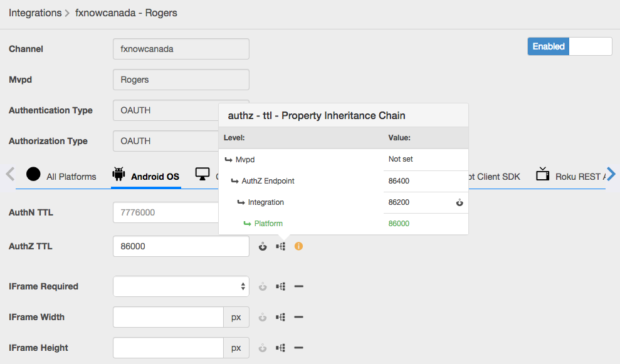Switch to the All Platforms tab
This screenshot has height=364, width=620.
[x=61, y=176]
